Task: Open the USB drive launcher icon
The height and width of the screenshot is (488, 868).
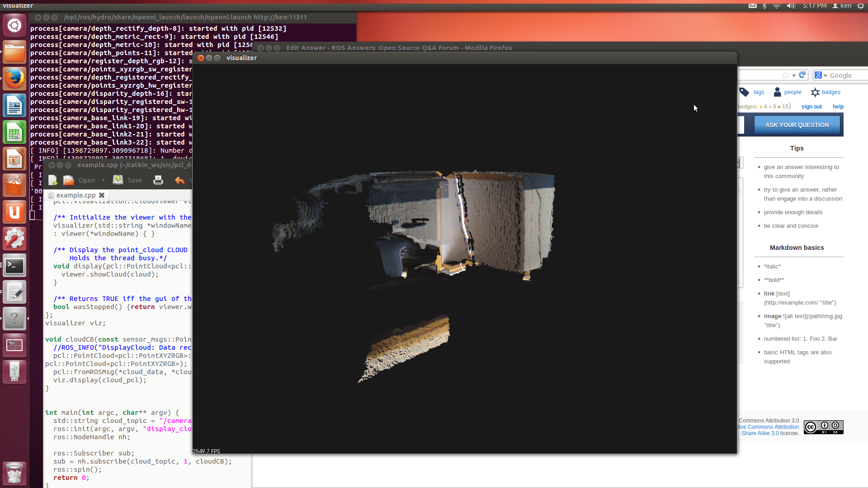Action: [x=14, y=372]
